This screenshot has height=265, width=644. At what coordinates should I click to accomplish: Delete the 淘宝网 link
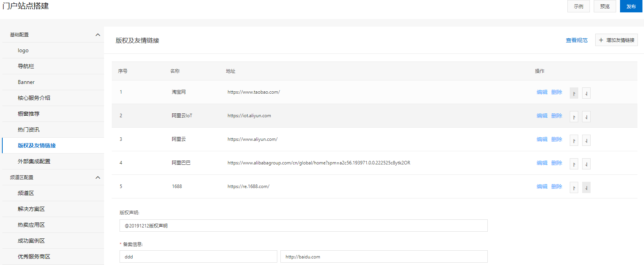557,92
